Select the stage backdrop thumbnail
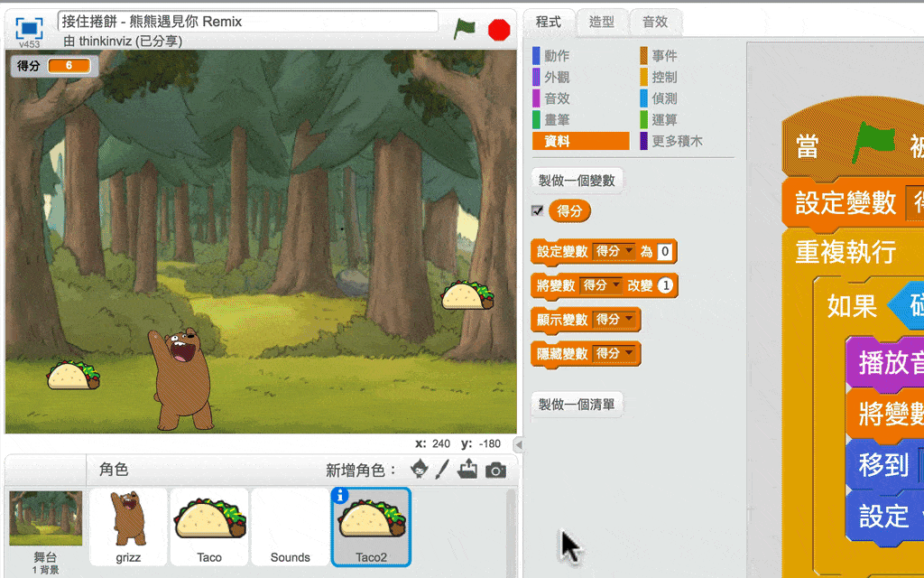The width and height of the screenshot is (924, 578). [45, 518]
